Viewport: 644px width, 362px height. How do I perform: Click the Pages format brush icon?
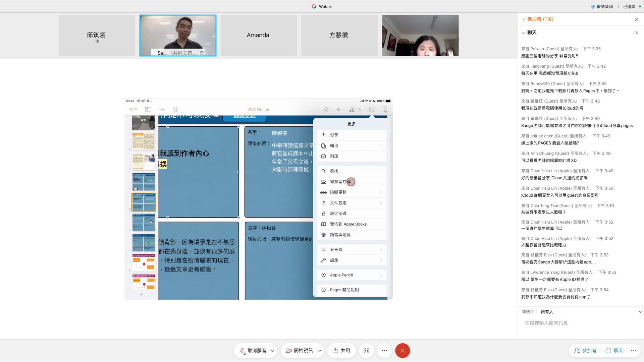pyautogui.click(x=325, y=110)
